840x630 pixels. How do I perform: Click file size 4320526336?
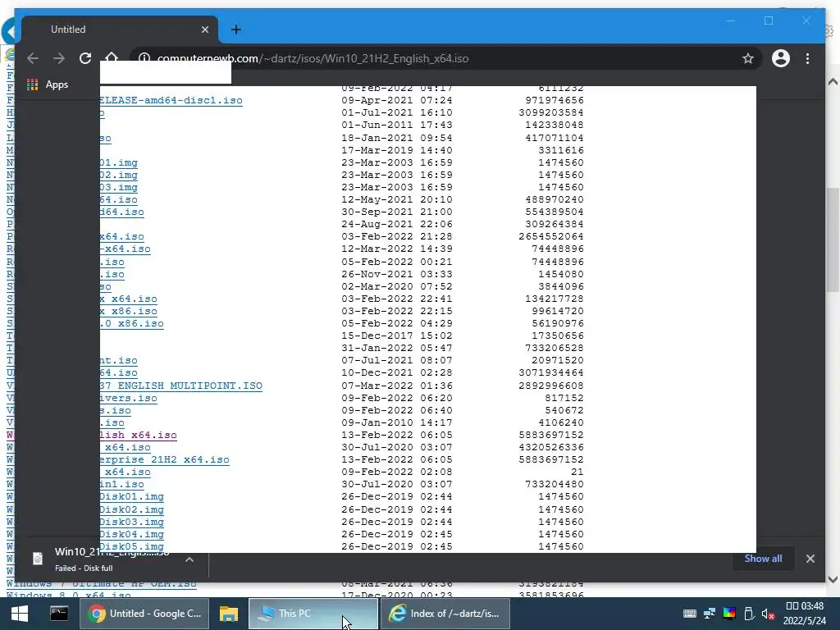pyautogui.click(x=551, y=447)
